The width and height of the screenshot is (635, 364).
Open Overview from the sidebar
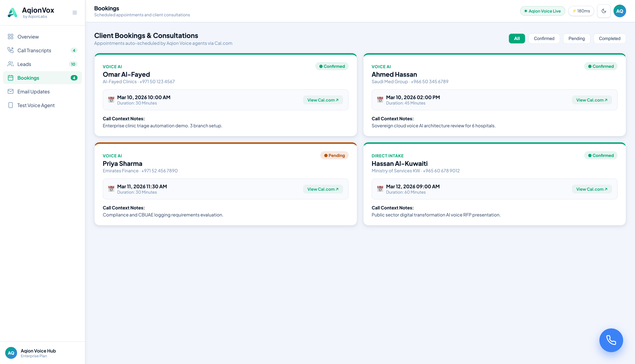point(42,37)
